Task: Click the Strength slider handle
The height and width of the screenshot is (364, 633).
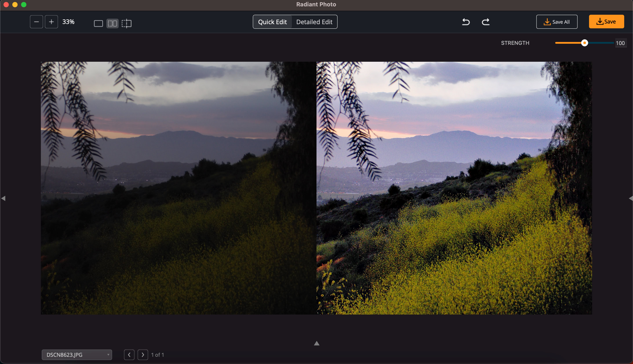Action: point(584,43)
